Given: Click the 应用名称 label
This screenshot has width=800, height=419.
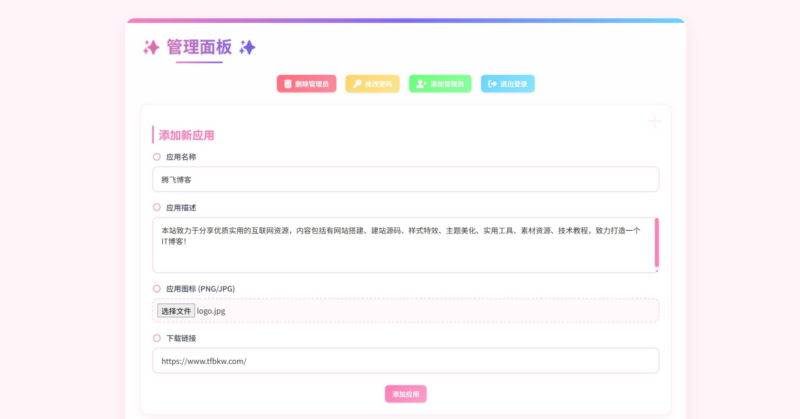Looking at the screenshot, I should tap(181, 157).
